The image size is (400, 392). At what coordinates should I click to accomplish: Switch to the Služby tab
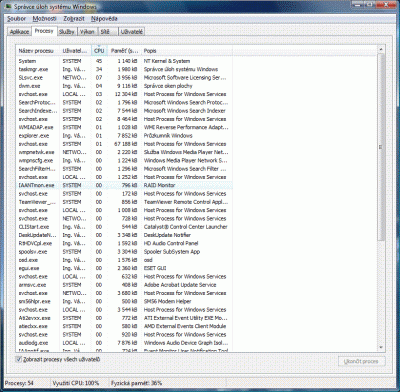coord(67,32)
